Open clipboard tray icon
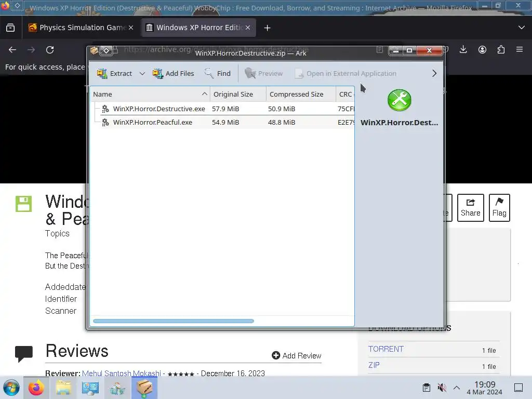Viewport: 532px width, 399px height. [427, 388]
